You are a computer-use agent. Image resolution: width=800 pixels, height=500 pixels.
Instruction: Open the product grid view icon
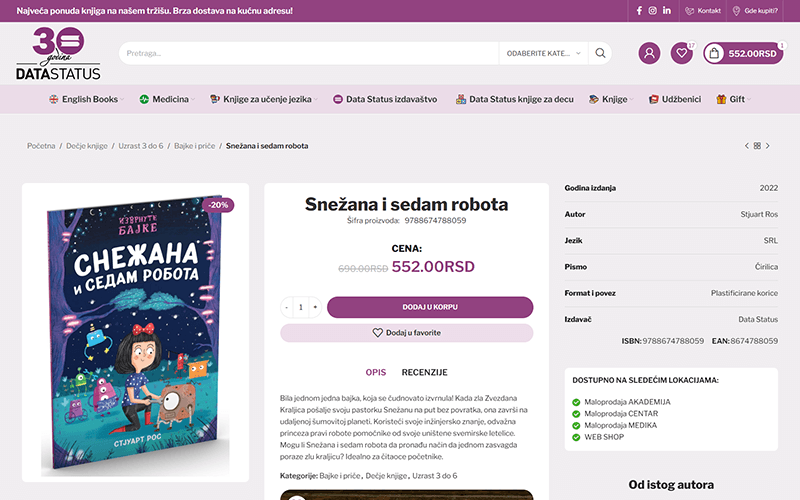click(757, 146)
